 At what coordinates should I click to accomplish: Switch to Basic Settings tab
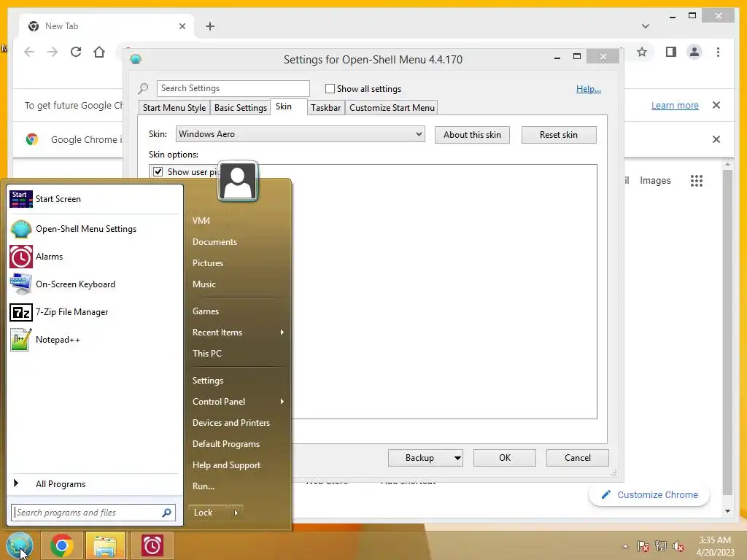[x=241, y=108]
